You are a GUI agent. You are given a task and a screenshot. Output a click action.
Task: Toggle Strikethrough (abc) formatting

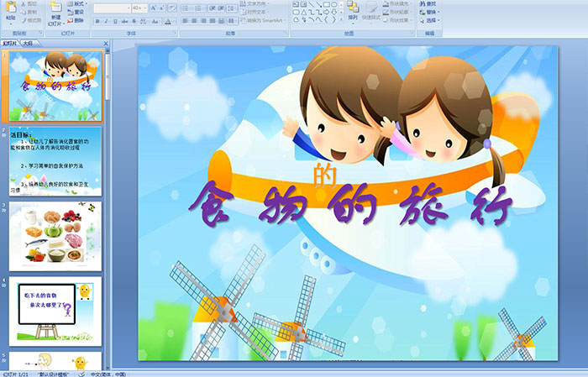coord(124,21)
